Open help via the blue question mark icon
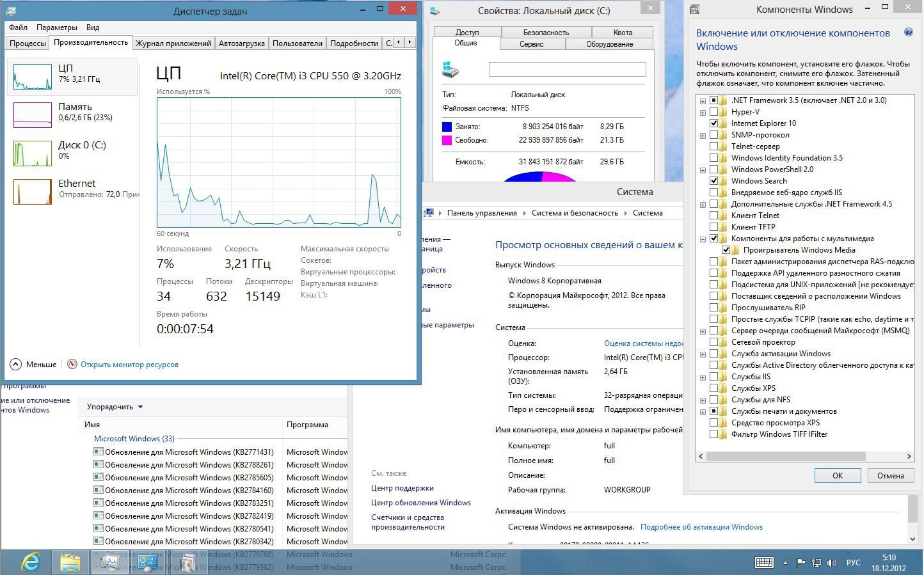The width and height of the screenshot is (924, 575). 908,33
